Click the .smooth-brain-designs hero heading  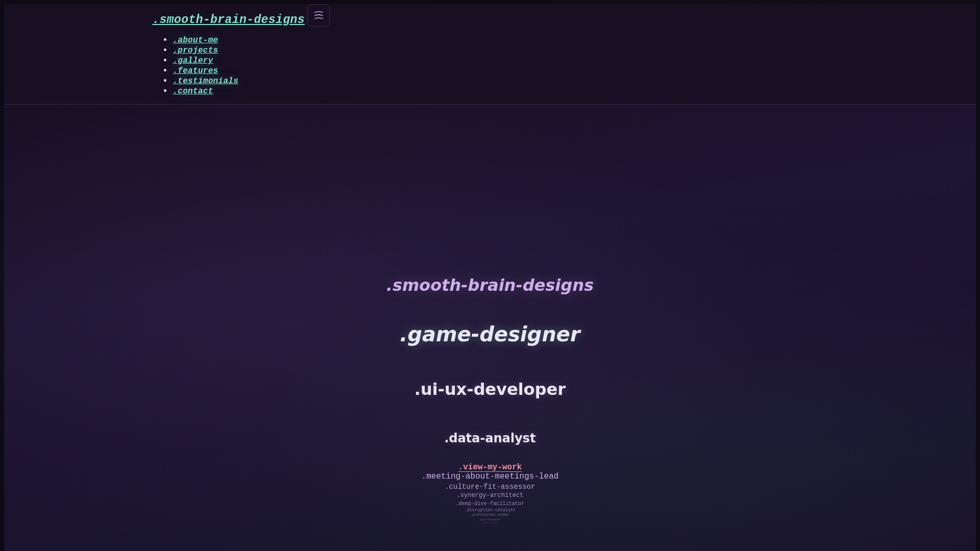(x=490, y=285)
